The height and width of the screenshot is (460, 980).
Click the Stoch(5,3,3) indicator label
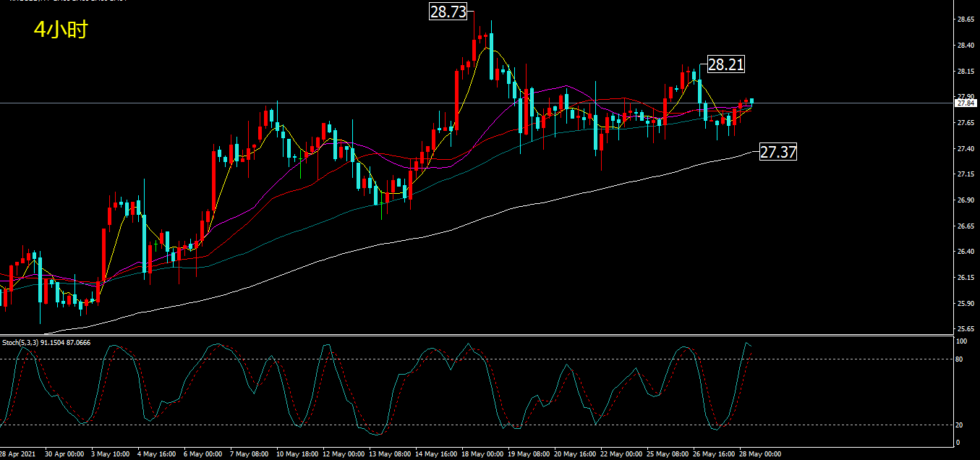tap(46, 342)
